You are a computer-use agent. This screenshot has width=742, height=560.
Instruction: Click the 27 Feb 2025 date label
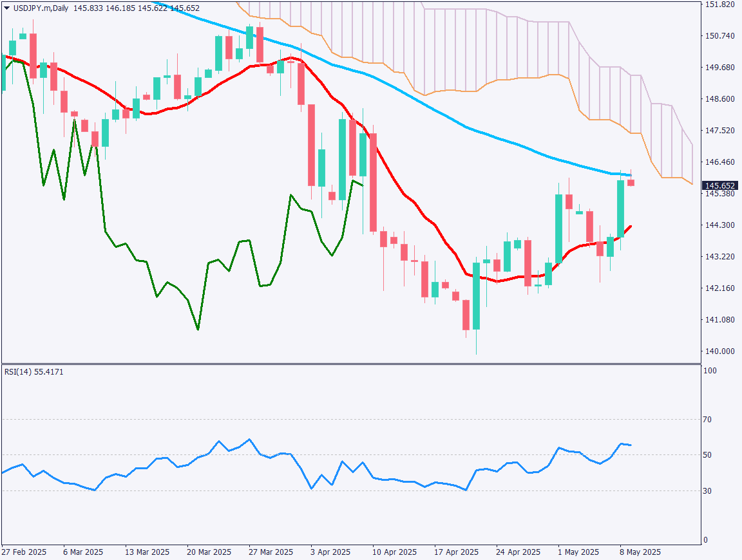[x=24, y=552]
